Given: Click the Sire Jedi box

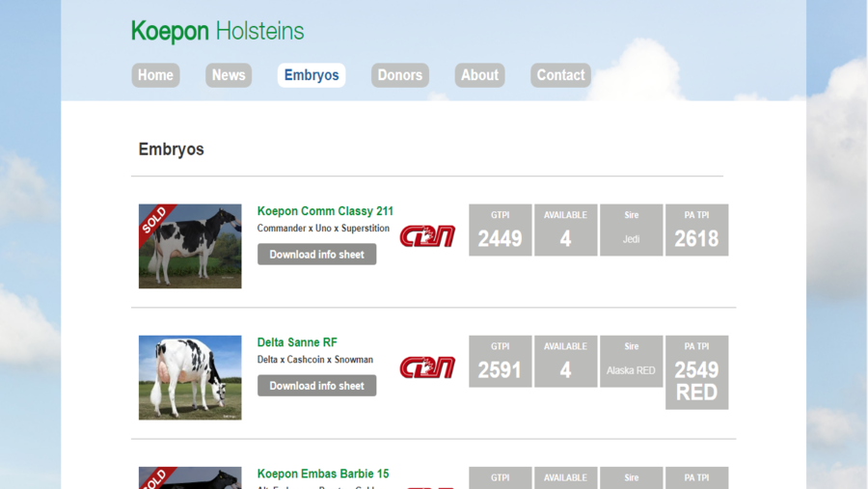Looking at the screenshot, I should [631, 230].
